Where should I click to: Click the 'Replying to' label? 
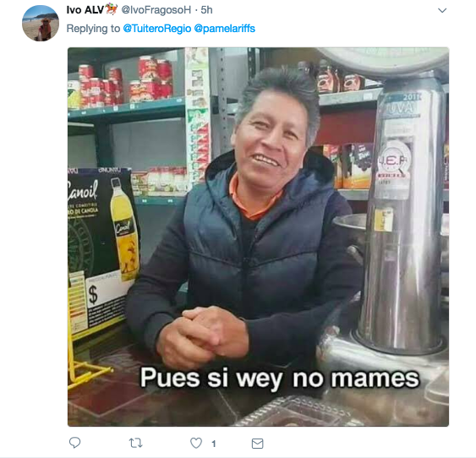coord(93,29)
